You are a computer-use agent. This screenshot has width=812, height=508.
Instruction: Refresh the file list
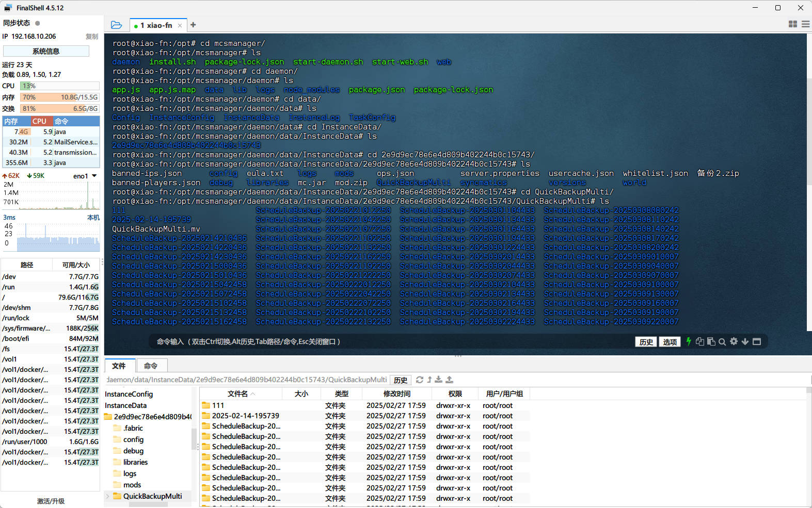(x=420, y=380)
